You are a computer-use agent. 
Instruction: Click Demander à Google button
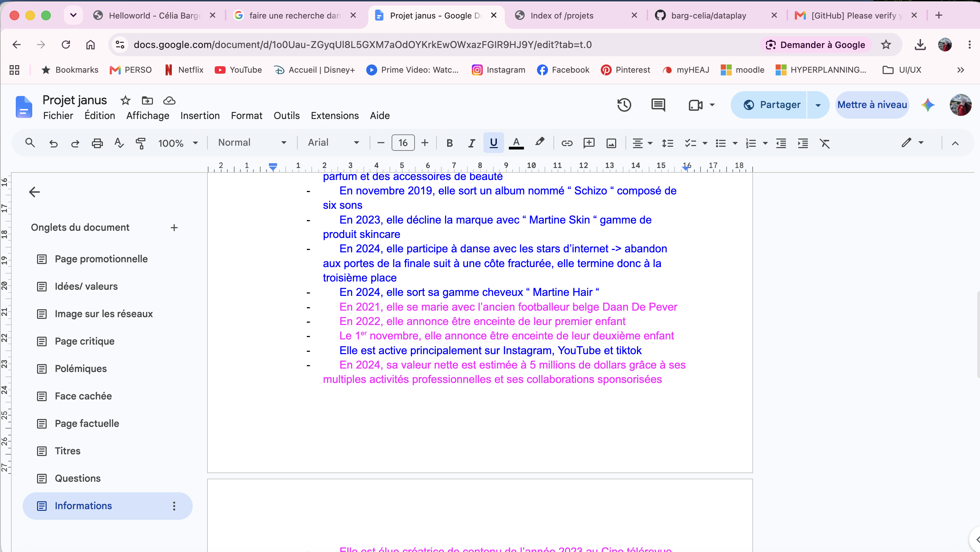(815, 45)
